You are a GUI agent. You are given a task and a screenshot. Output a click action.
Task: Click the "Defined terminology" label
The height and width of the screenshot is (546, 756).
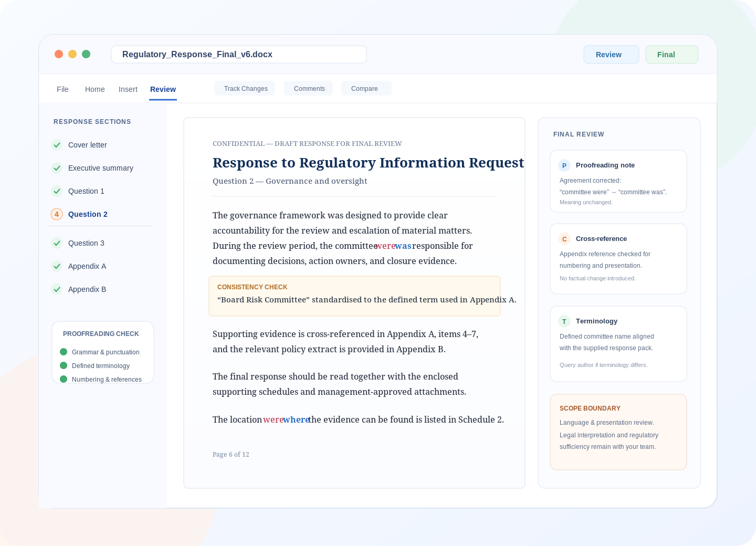(x=101, y=366)
